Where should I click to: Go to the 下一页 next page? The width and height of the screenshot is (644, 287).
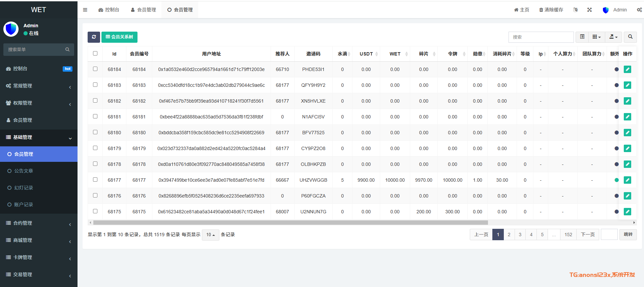[x=588, y=235]
